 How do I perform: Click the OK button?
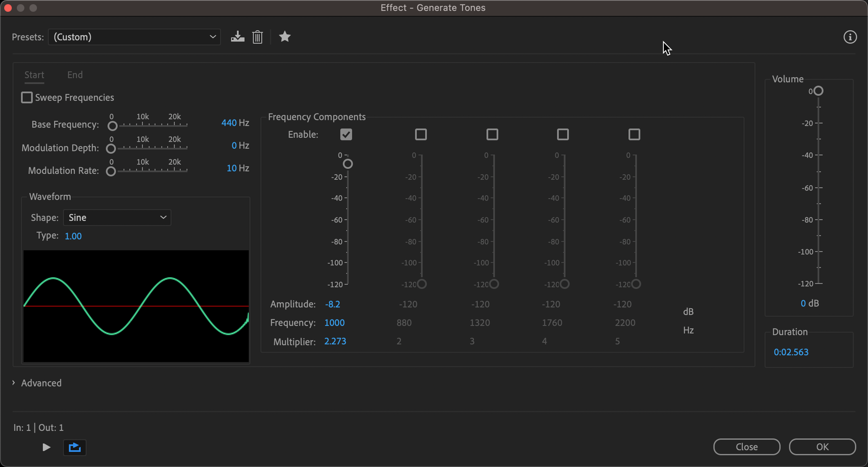(822, 447)
